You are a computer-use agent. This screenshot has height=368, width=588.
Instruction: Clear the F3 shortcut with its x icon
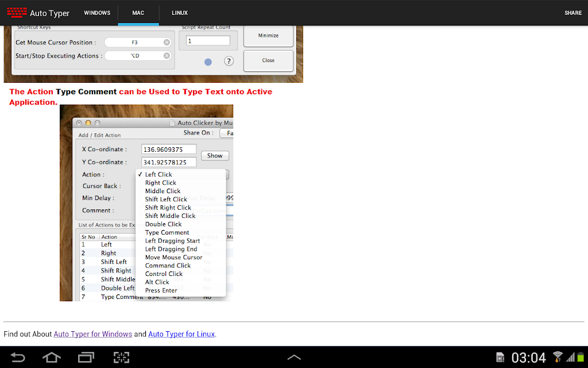167,43
